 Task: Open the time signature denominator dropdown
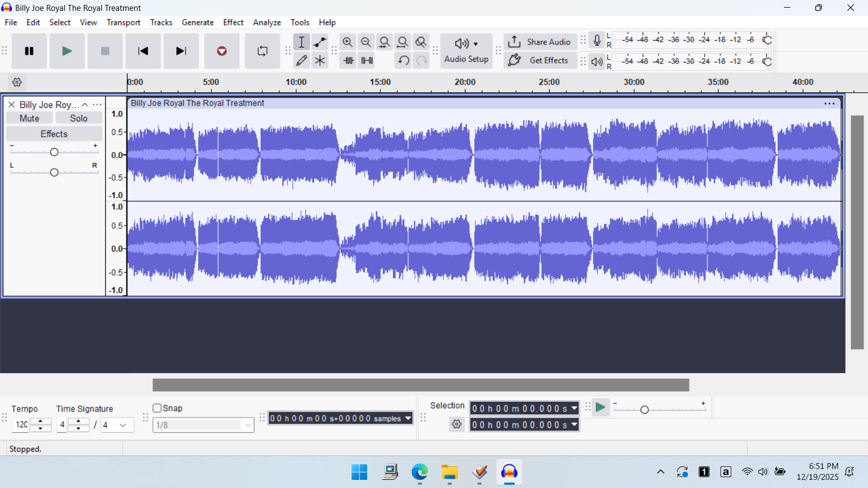pos(123,425)
